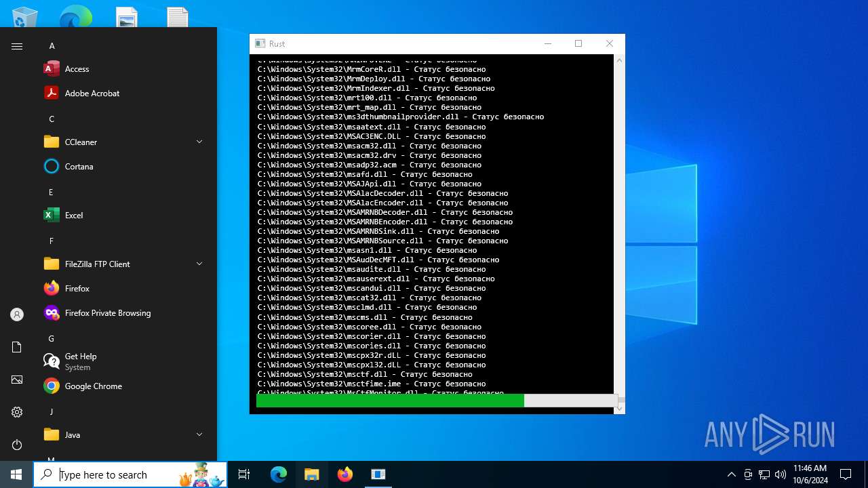This screenshot has width=868, height=488.
Task: Click the Rust window title bar icon
Action: pos(260,43)
